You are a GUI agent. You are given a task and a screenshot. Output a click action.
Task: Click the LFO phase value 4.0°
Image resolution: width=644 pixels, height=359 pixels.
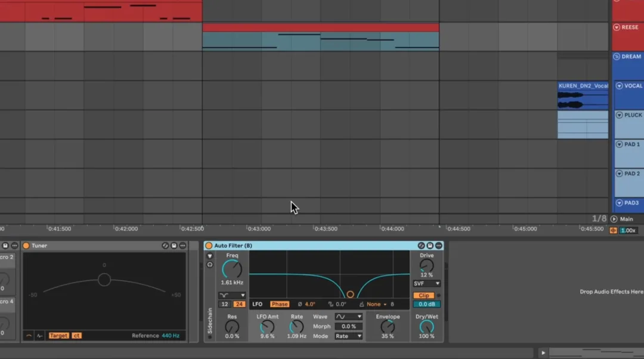[309, 304]
